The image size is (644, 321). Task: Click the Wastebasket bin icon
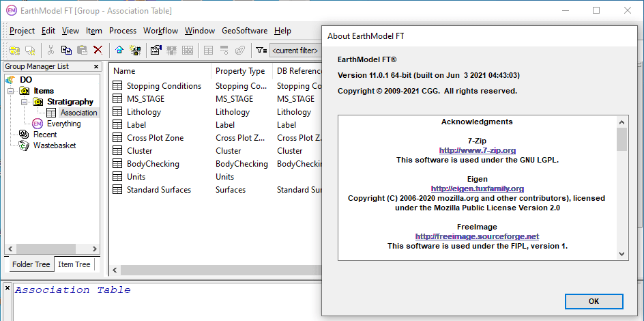tap(24, 145)
